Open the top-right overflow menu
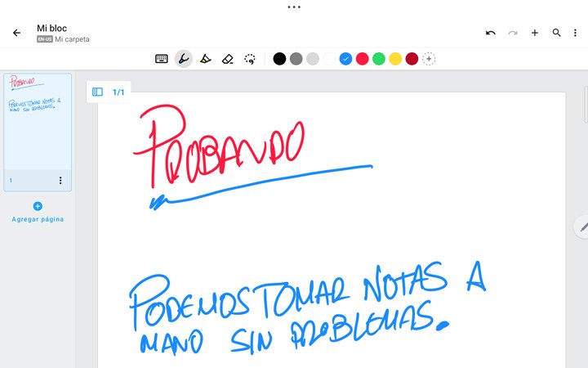This screenshot has width=588, height=368. pos(576,33)
